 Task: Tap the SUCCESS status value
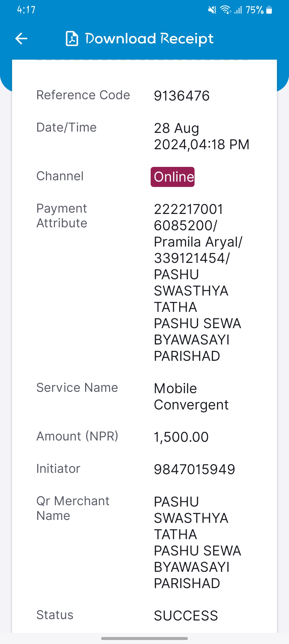click(x=186, y=616)
